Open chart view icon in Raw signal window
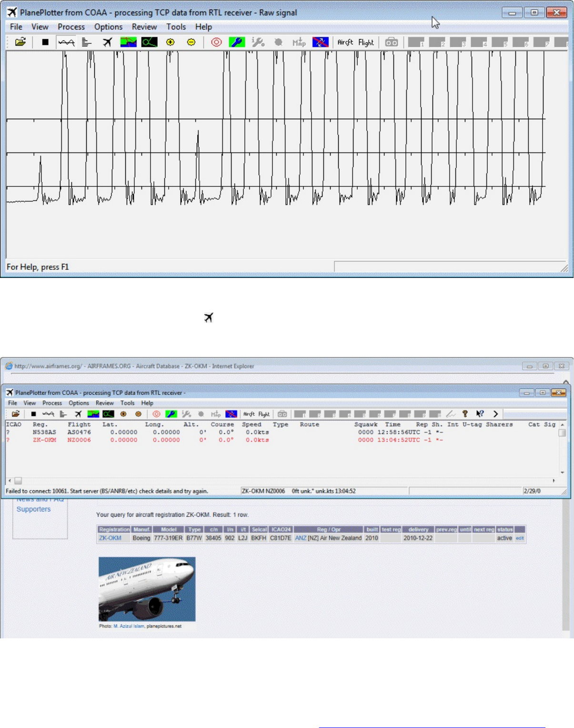The image size is (574, 728). (x=128, y=42)
